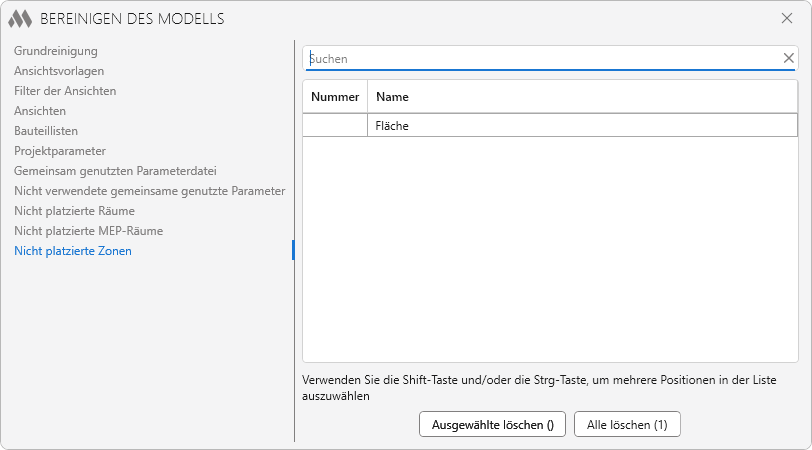Image resolution: width=812 pixels, height=450 pixels.
Task: Switch to the Ansichten category
Action: [40, 111]
